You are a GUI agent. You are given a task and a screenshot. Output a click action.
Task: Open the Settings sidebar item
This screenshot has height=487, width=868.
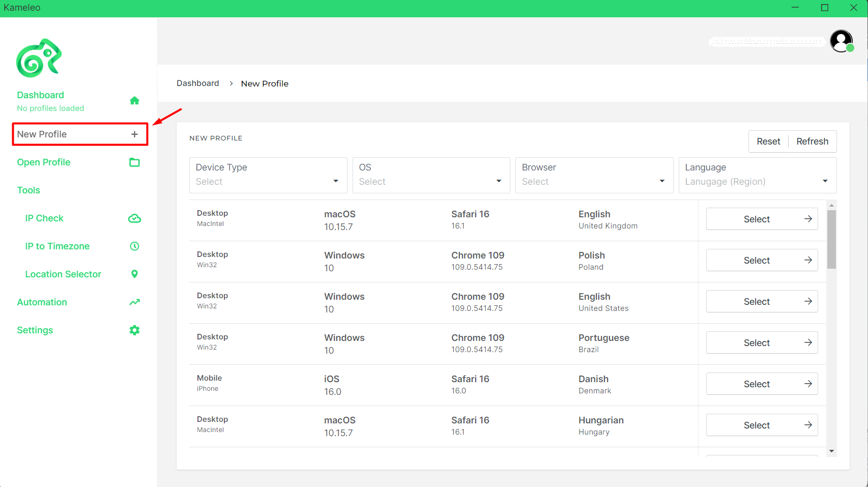coord(35,330)
